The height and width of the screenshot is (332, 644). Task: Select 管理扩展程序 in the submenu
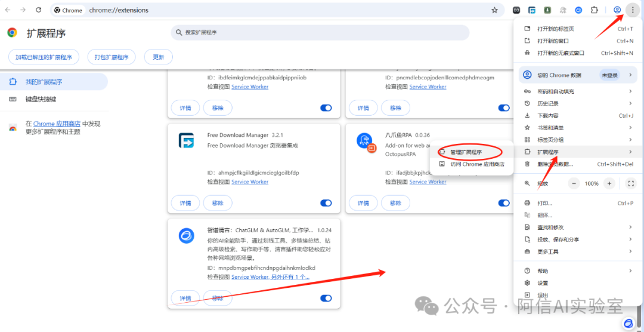coord(472,152)
